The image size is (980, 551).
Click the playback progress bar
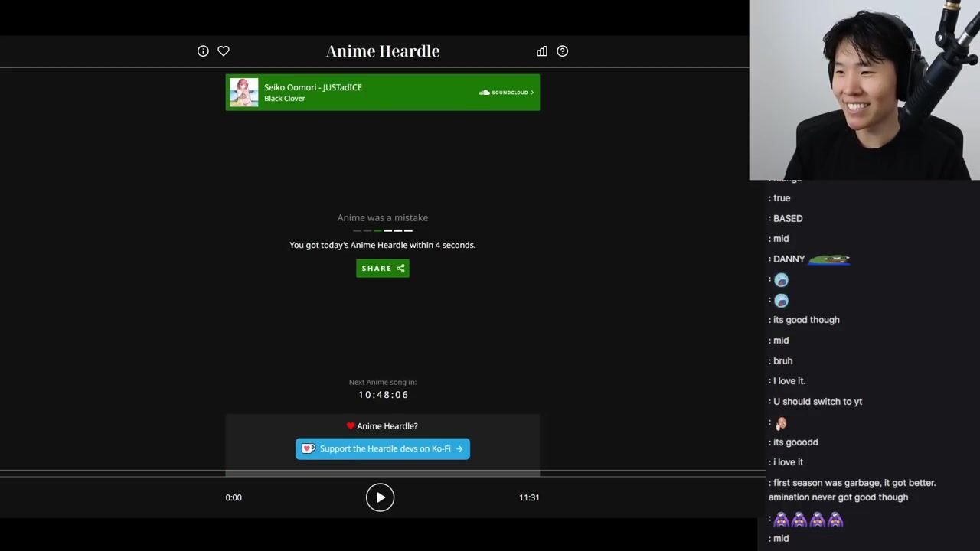pos(383,474)
